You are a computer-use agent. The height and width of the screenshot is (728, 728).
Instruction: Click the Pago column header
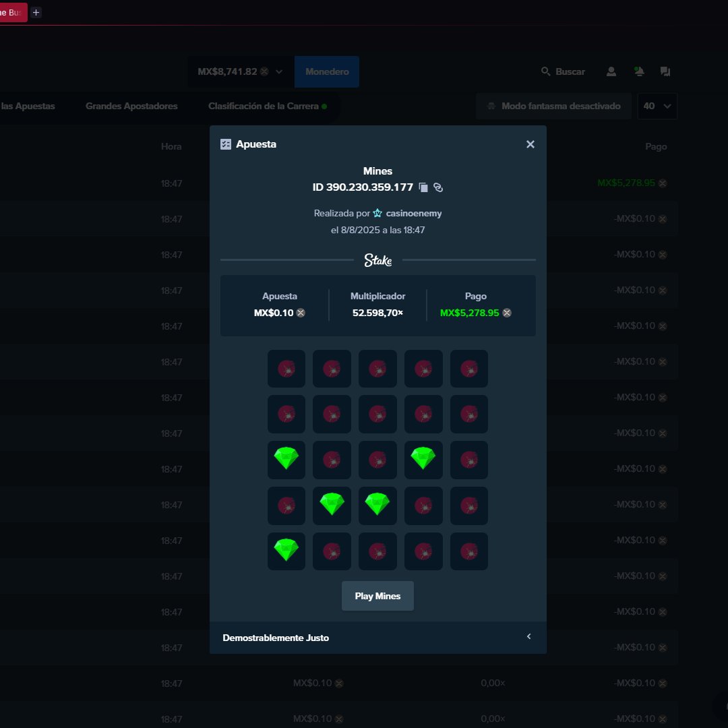coord(656,147)
